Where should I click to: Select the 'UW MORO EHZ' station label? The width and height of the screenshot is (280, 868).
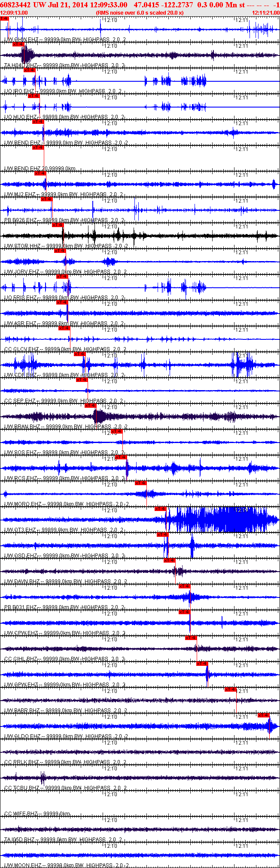click(x=67, y=504)
